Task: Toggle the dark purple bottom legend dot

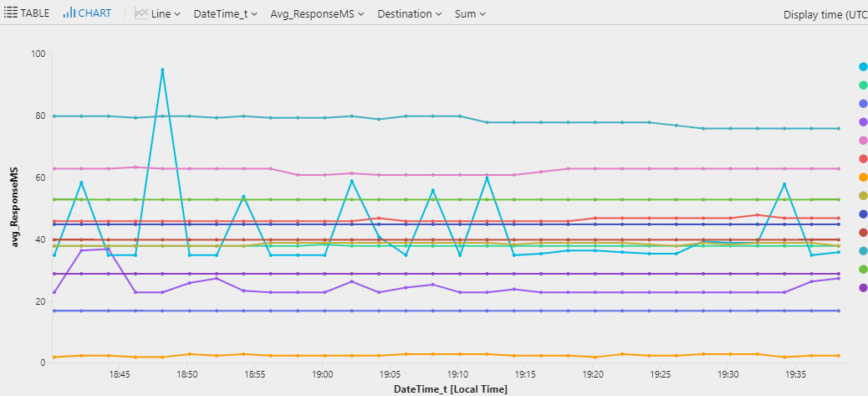Action: coord(863,287)
